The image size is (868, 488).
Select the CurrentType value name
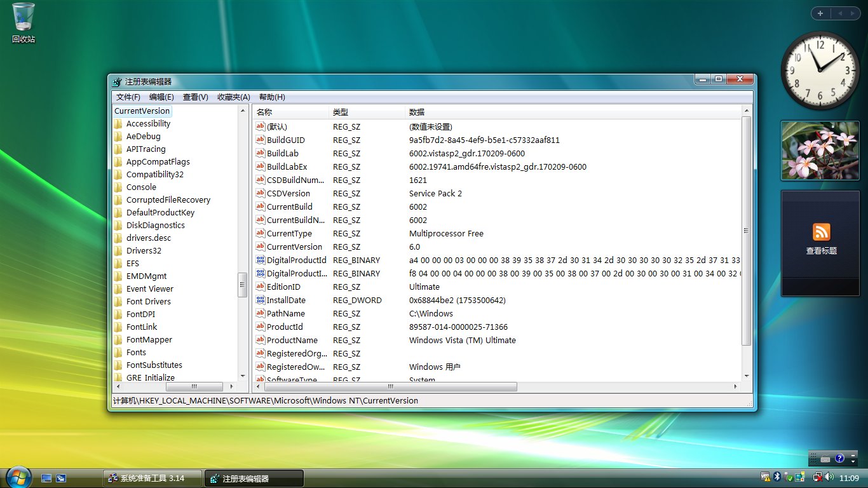289,233
